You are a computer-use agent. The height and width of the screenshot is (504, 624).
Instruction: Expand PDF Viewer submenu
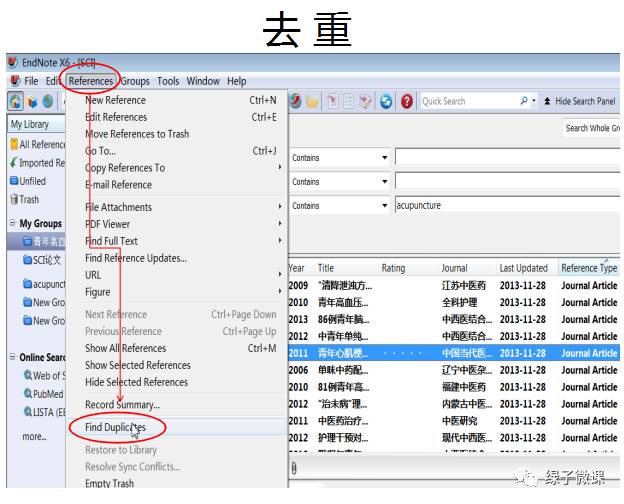coord(280,223)
